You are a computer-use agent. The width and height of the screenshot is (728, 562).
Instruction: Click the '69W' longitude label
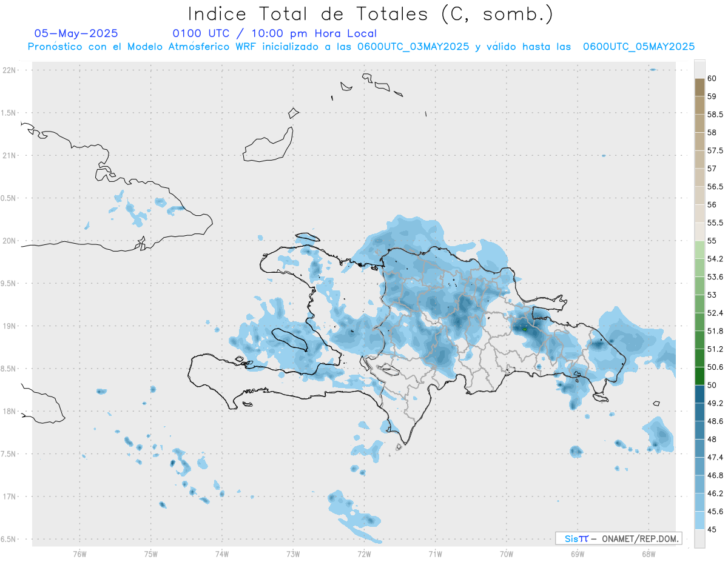click(x=578, y=554)
